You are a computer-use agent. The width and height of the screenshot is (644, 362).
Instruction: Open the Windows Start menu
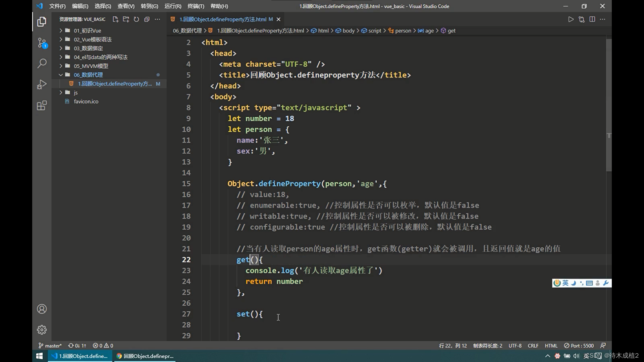click(x=39, y=356)
